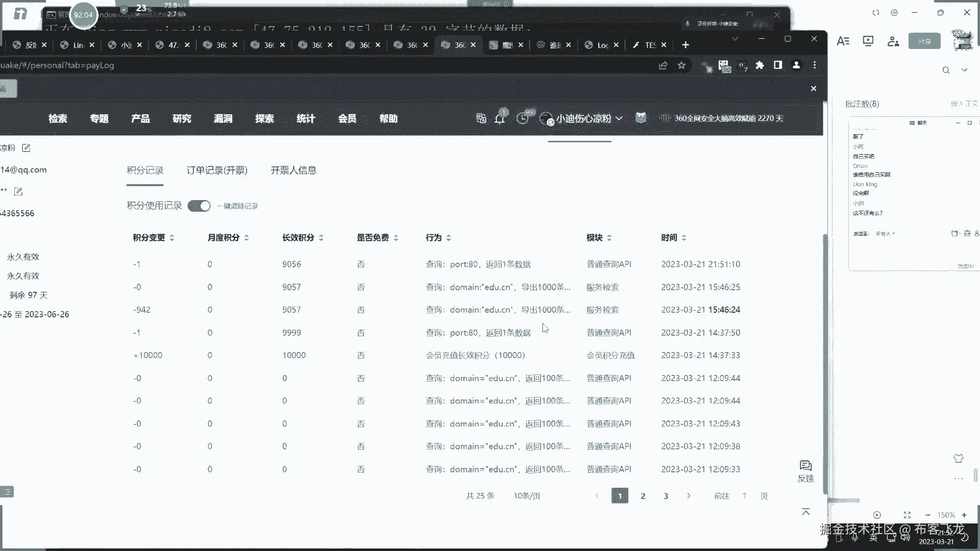This screenshot has width=980, height=551.
Task: Go to page 2 of records
Action: [643, 496]
